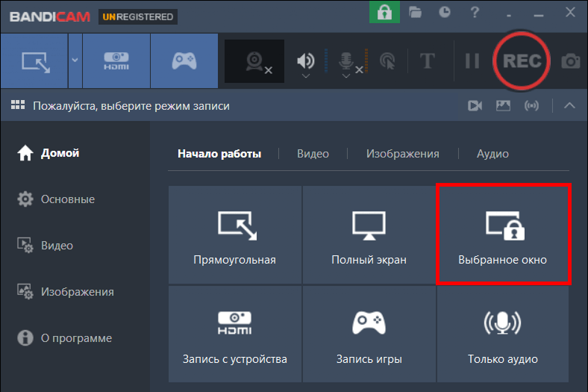Choose the Выбранное окно recording mode
The image size is (588, 392).
click(502, 234)
